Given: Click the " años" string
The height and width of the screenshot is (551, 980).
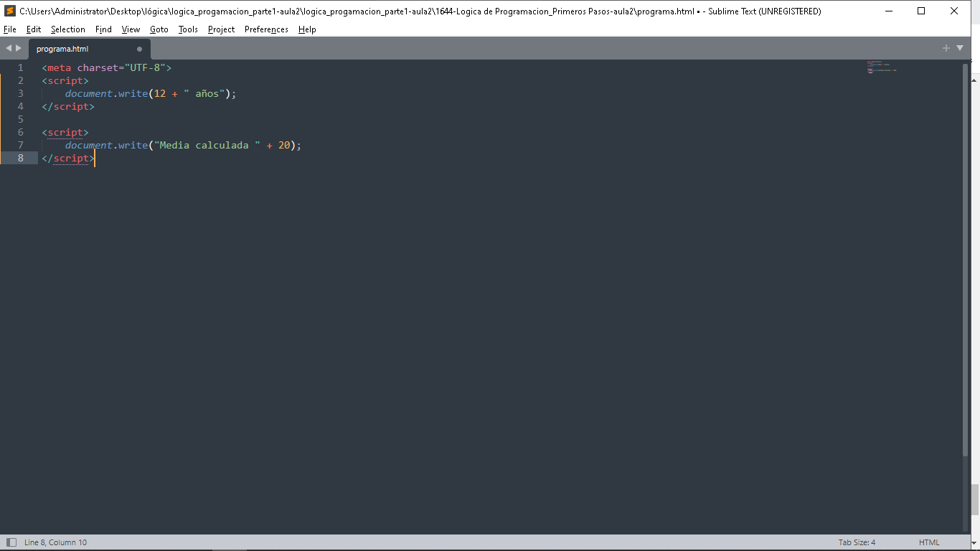Looking at the screenshot, I should 204,93.
